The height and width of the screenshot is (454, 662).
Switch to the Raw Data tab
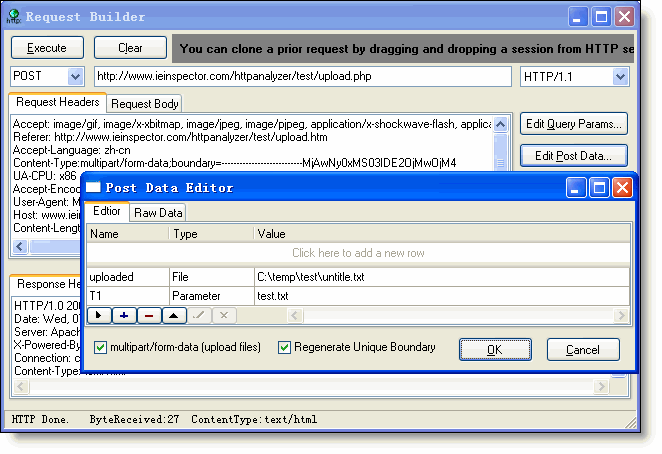click(x=158, y=213)
